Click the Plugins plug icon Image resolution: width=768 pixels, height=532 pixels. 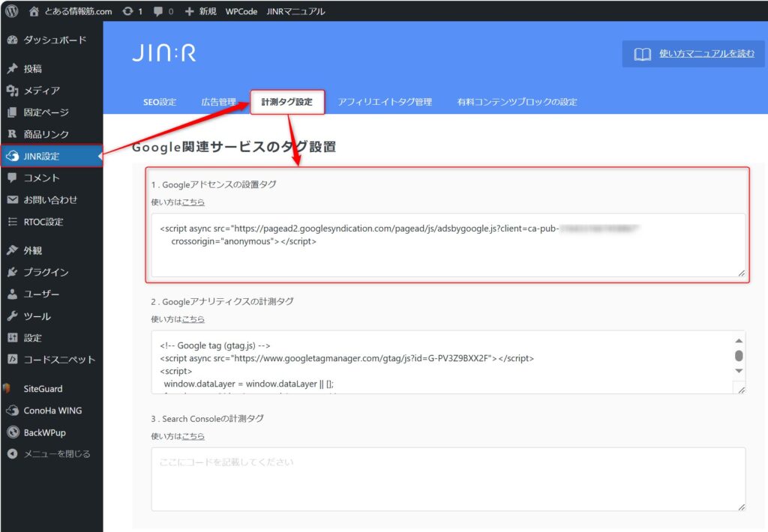click(x=13, y=272)
